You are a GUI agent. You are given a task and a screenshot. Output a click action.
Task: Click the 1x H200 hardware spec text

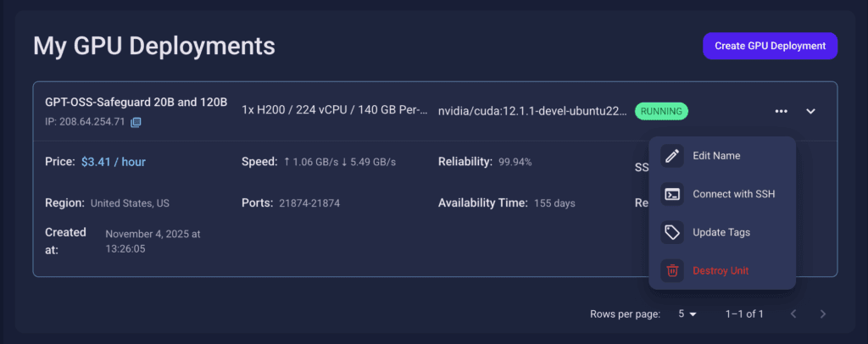334,111
